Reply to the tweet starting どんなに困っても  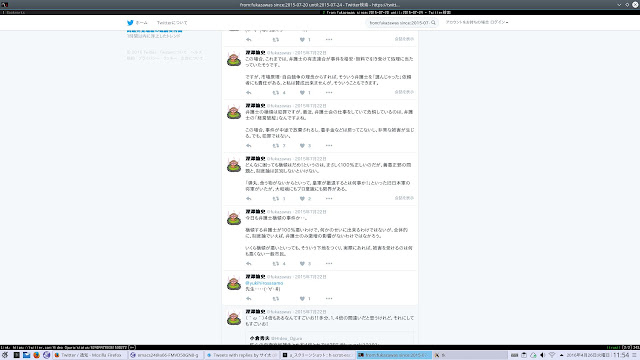(249, 199)
